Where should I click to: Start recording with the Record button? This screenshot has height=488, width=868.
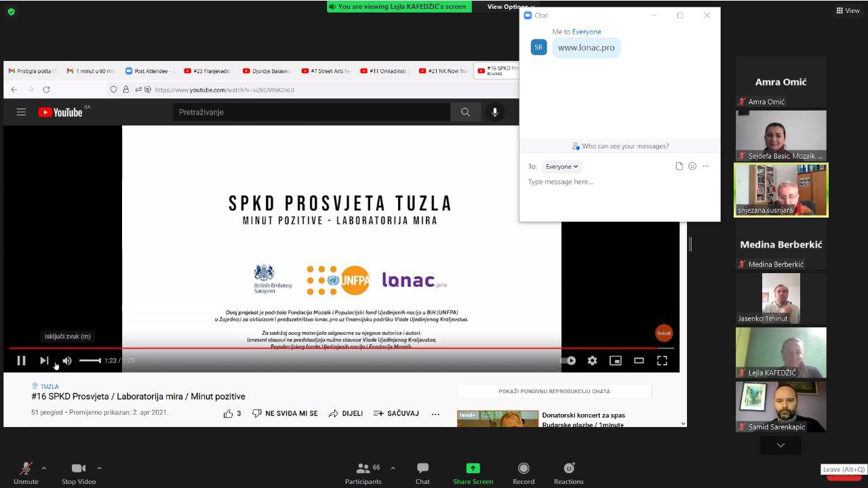524,468
